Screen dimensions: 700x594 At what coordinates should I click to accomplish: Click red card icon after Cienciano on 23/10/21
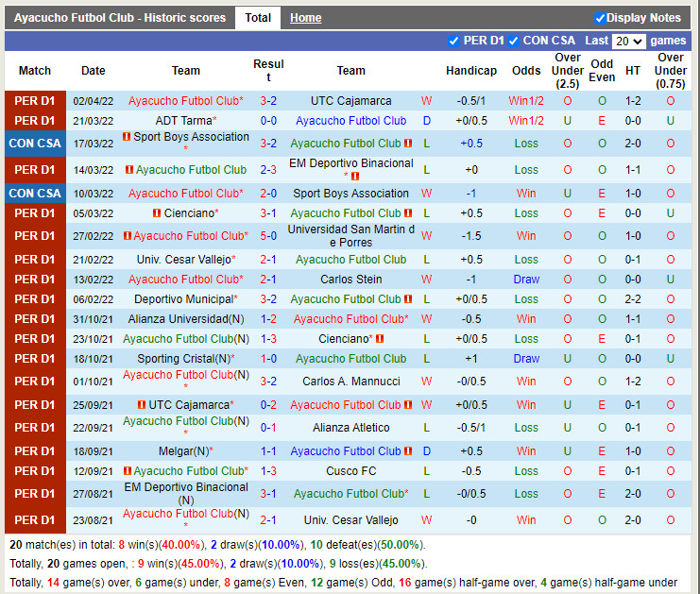pyautogui.click(x=379, y=339)
